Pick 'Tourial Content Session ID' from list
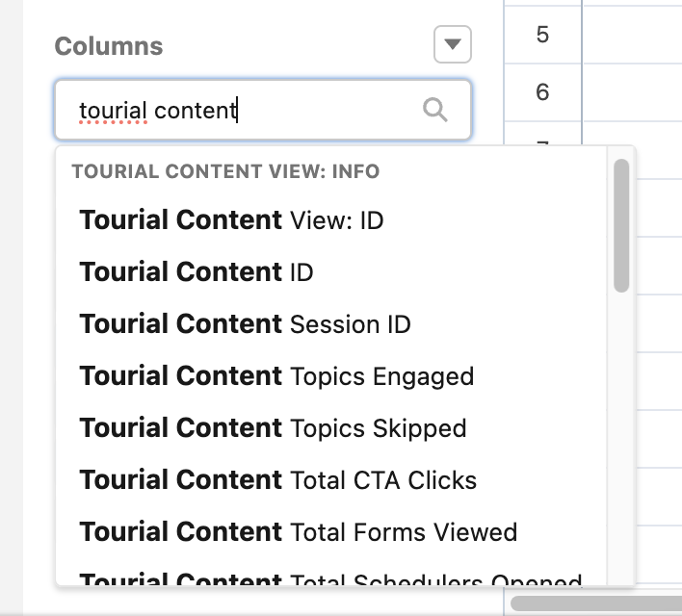 245,324
